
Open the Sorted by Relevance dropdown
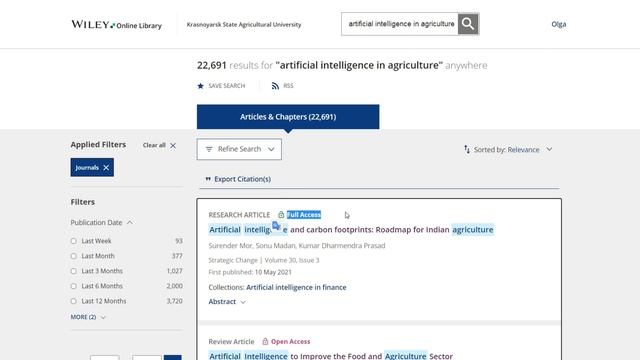(508, 149)
